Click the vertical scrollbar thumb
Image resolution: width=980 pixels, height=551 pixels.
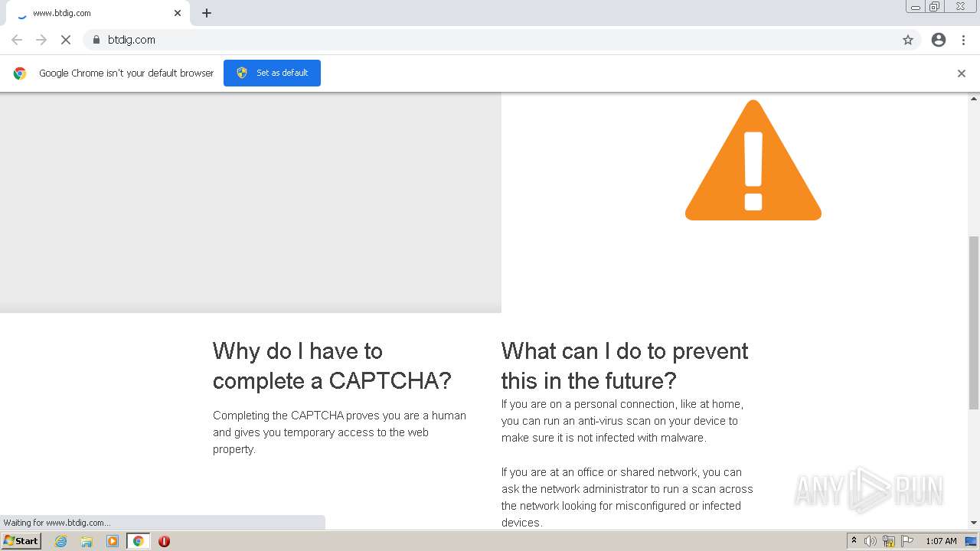(x=974, y=323)
